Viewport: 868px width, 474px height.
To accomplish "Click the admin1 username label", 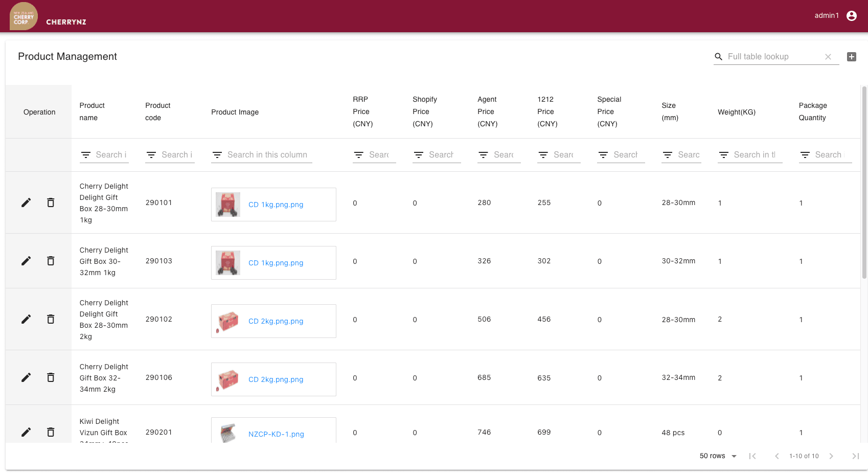I will (x=827, y=16).
